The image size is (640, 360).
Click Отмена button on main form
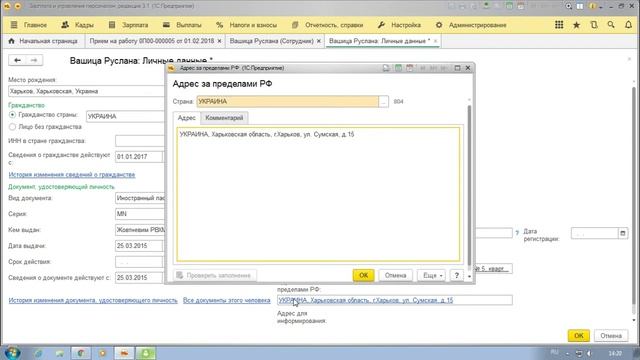tap(611, 336)
